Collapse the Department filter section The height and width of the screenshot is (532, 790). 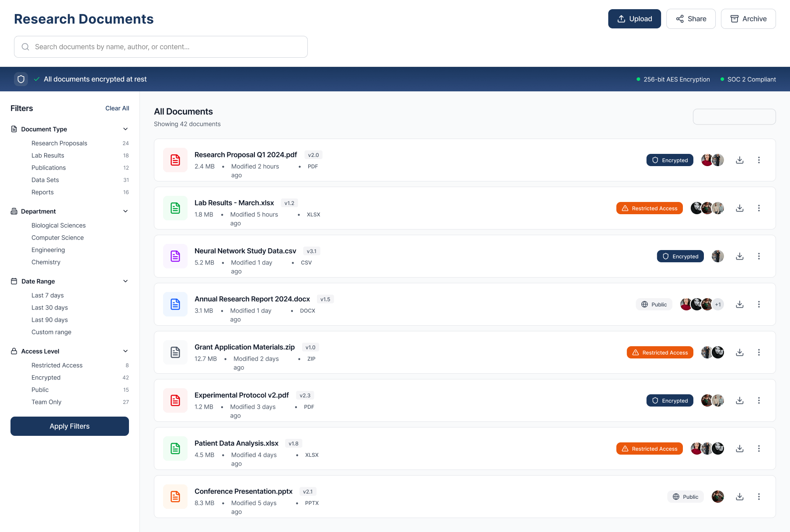pos(125,211)
